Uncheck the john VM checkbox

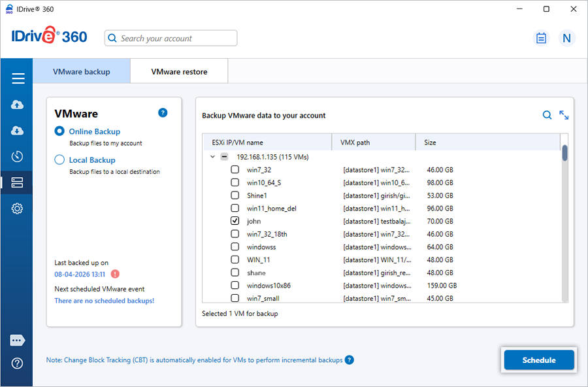click(235, 221)
